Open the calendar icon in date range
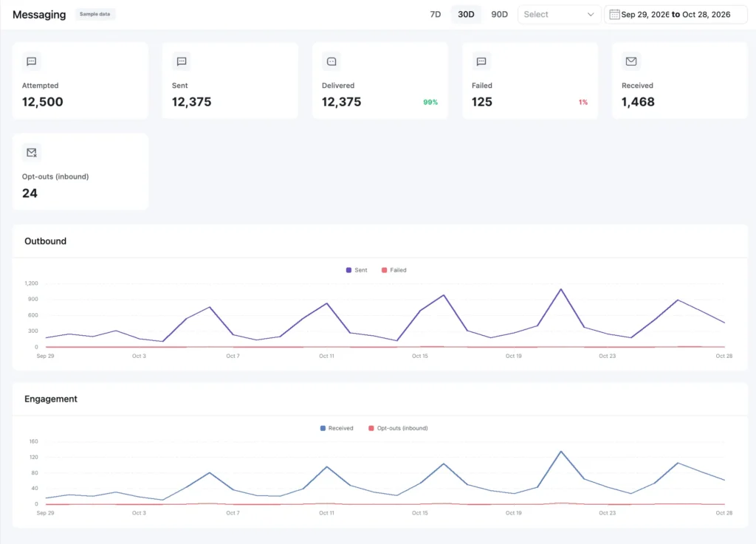The width and height of the screenshot is (756, 544). [x=614, y=15]
